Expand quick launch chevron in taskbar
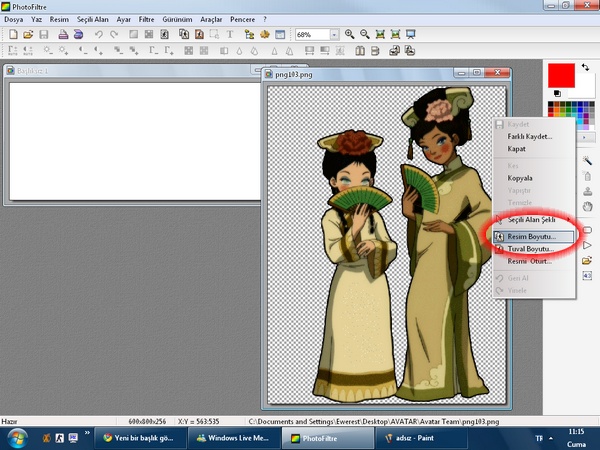The width and height of the screenshot is (600, 450). [87, 433]
